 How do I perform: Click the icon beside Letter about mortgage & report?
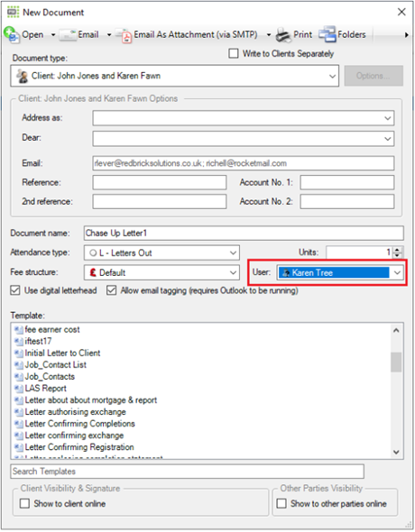(x=19, y=400)
